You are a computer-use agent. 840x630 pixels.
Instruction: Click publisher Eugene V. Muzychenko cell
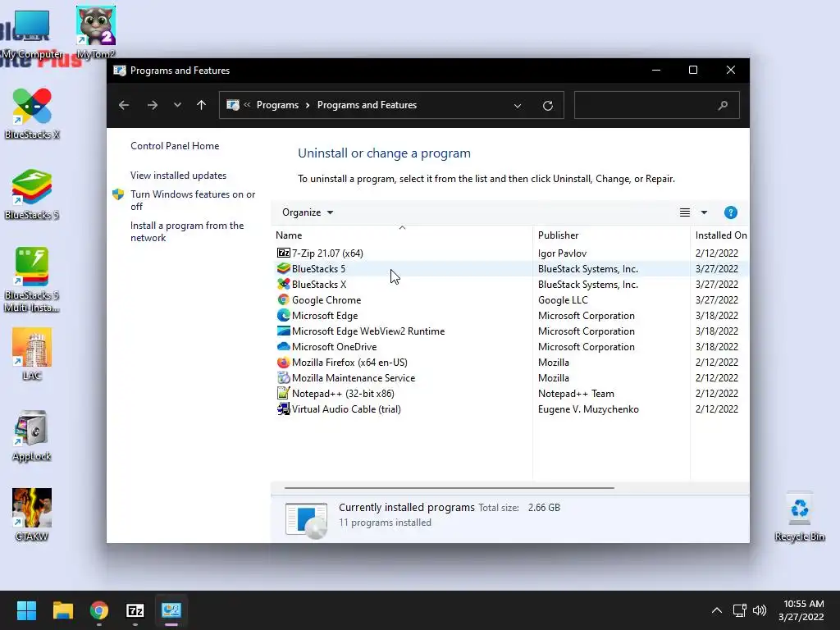tap(588, 409)
